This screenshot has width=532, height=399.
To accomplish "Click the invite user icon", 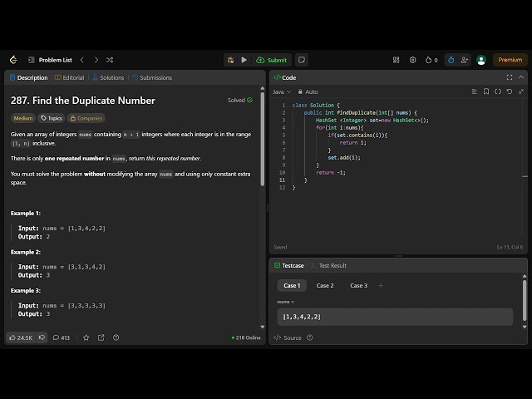I will tap(465, 60).
